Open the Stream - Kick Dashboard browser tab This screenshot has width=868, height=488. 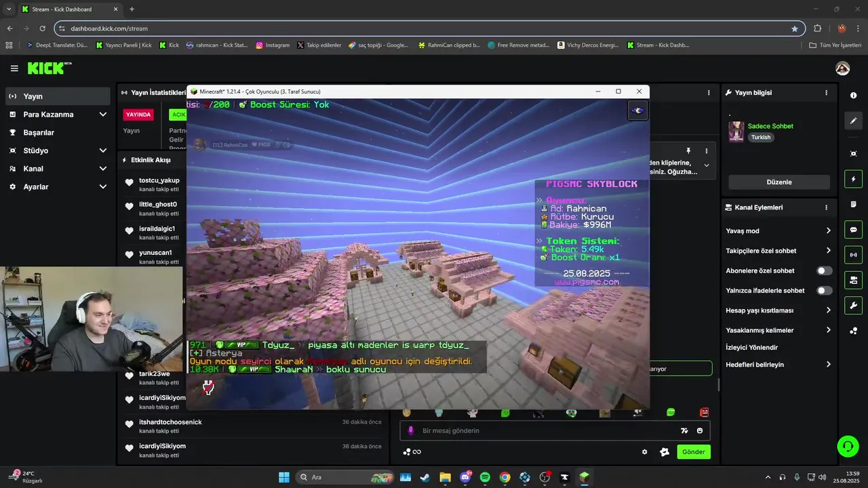(x=69, y=9)
